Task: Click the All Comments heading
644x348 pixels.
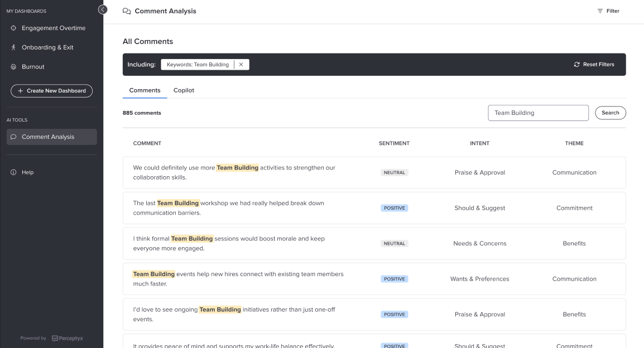Action: tap(148, 41)
